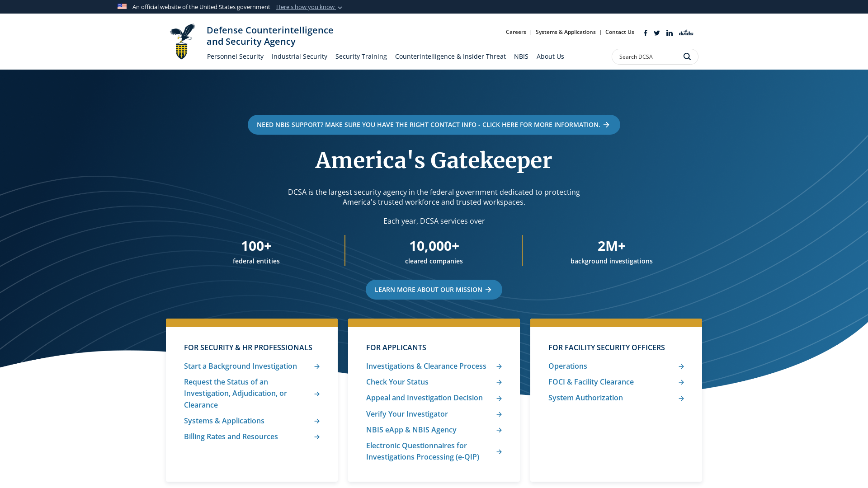Click the US flag icon in the banner
868x488 pixels.
[122, 6]
